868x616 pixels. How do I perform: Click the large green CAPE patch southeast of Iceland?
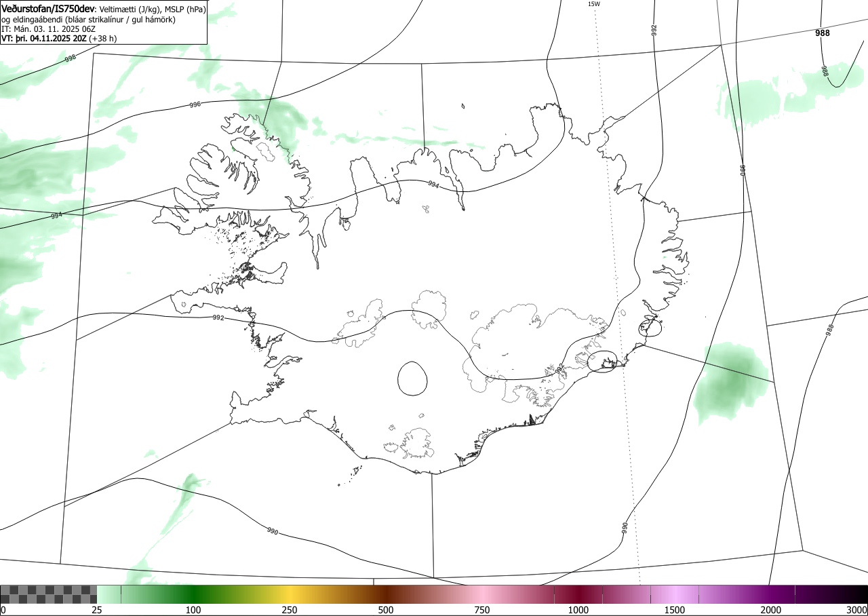[730, 383]
